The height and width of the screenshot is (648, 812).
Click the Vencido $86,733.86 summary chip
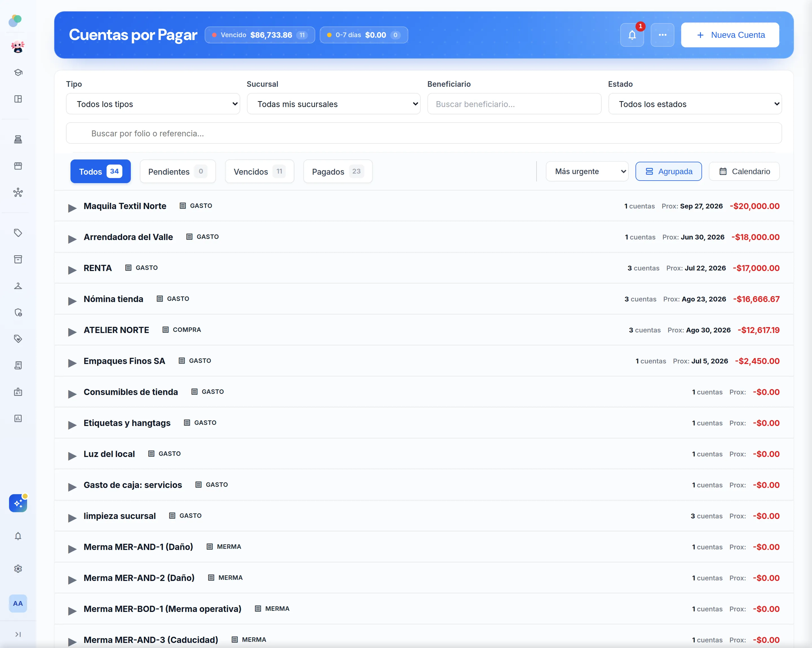pos(260,35)
